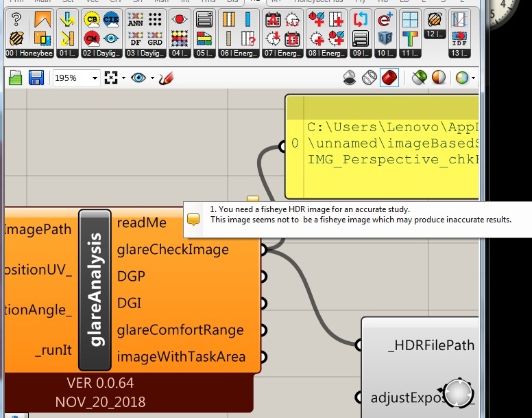Click the rainbow T icon
The image size is (532, 418).
tap(410, 38)
